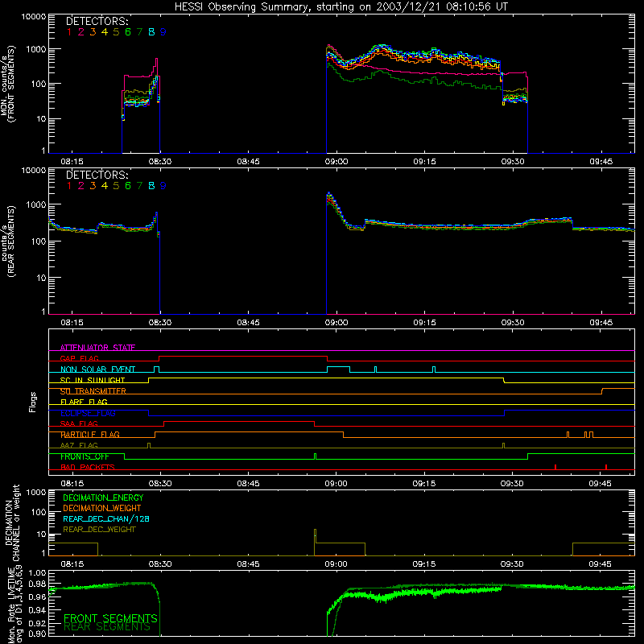
Task: Select the REAR_DEC_CHAN/128 legend entry
Action: tap(106, 518)
